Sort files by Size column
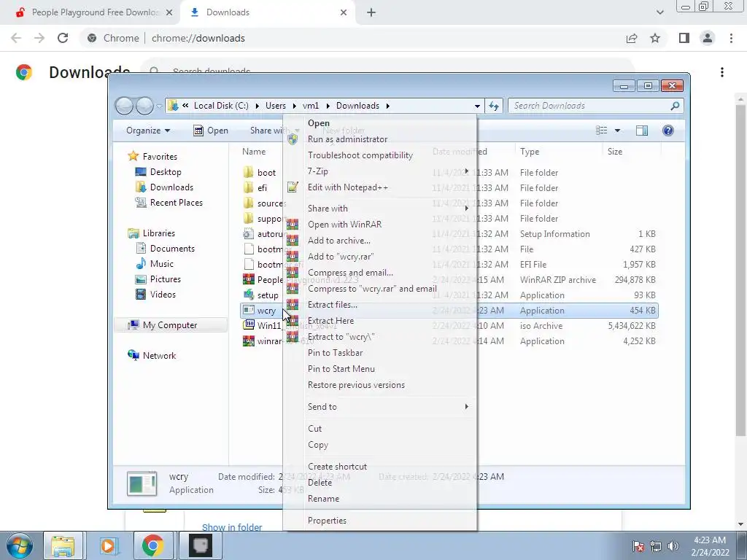Viewport: 747px width, 560px height. [614, 152]
